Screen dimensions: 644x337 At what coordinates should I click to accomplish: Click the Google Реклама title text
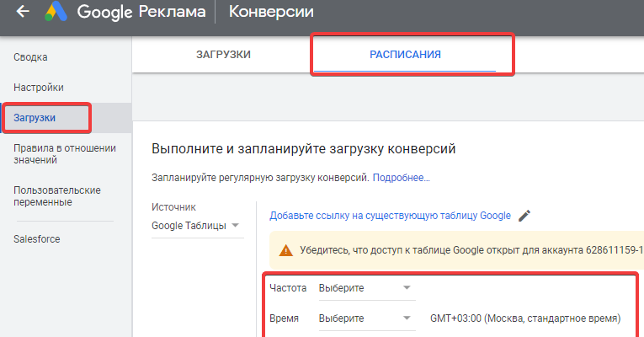coord(141,12)
